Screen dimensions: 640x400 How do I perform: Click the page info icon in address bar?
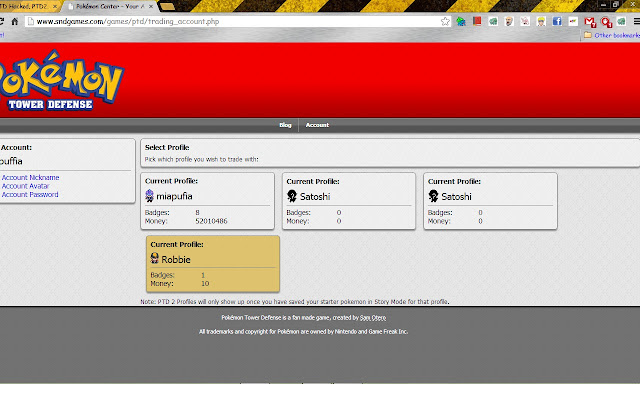[x=31, y=21]
